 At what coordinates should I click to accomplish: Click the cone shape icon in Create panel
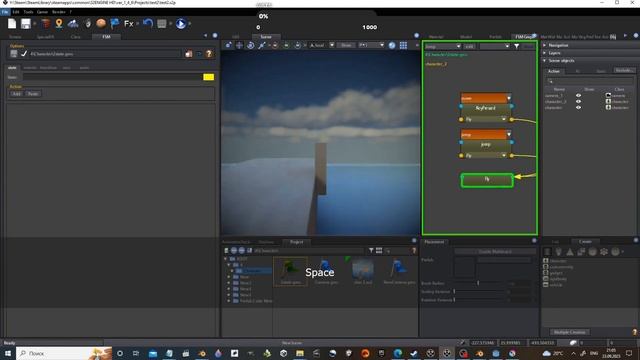pyautogui.click(x=570, y=252)
